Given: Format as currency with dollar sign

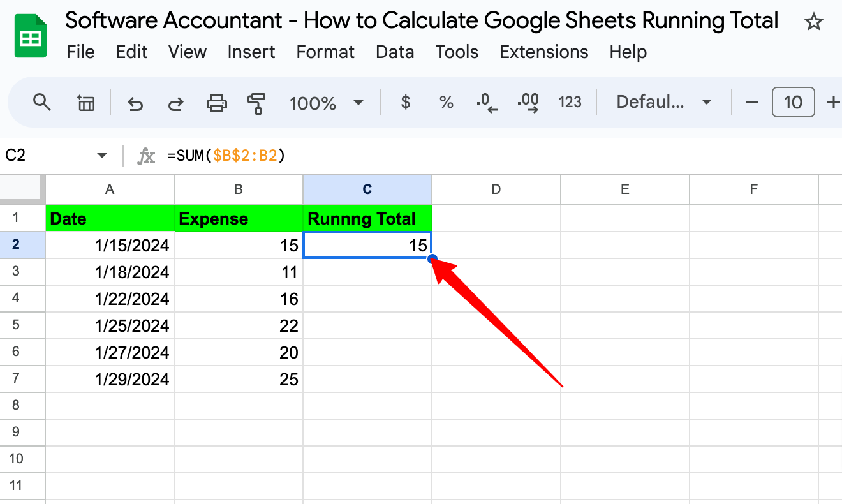Looking at the screenshot, I should [x=405, y=102].
